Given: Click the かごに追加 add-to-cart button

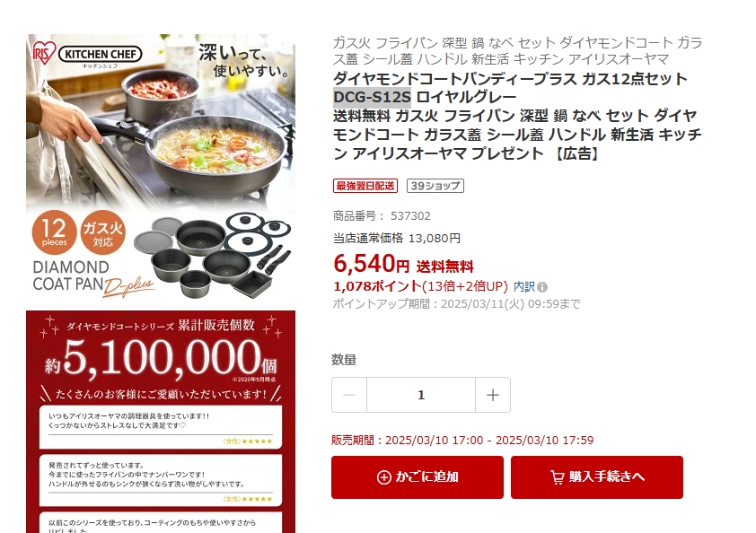Looking at the screenshot, I should coord(417,477).
